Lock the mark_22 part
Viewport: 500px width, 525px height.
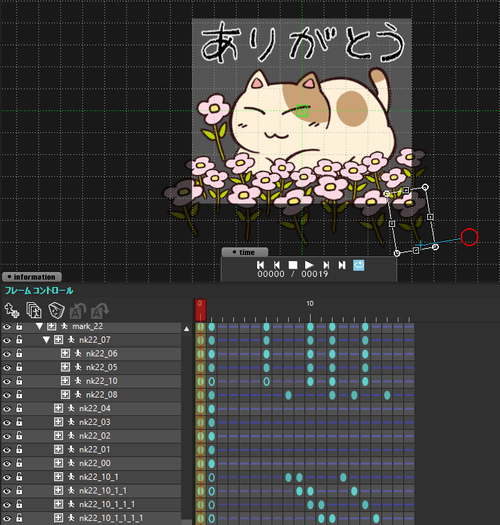point(19,326)
